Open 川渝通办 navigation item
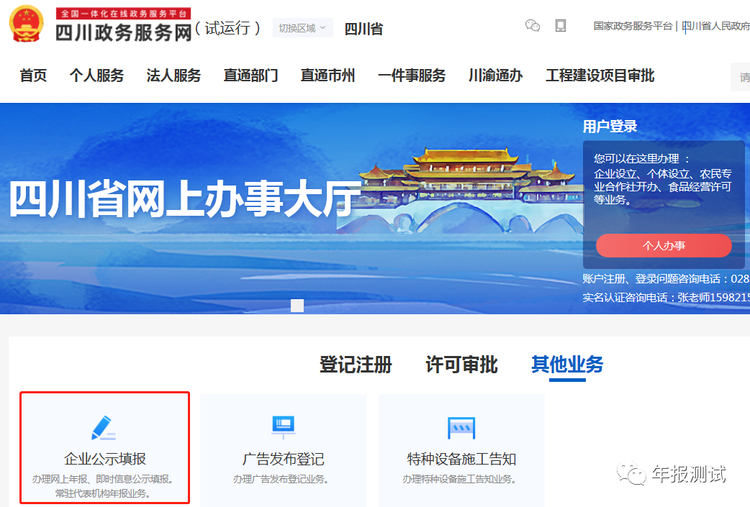 click(x=496, y=75)
